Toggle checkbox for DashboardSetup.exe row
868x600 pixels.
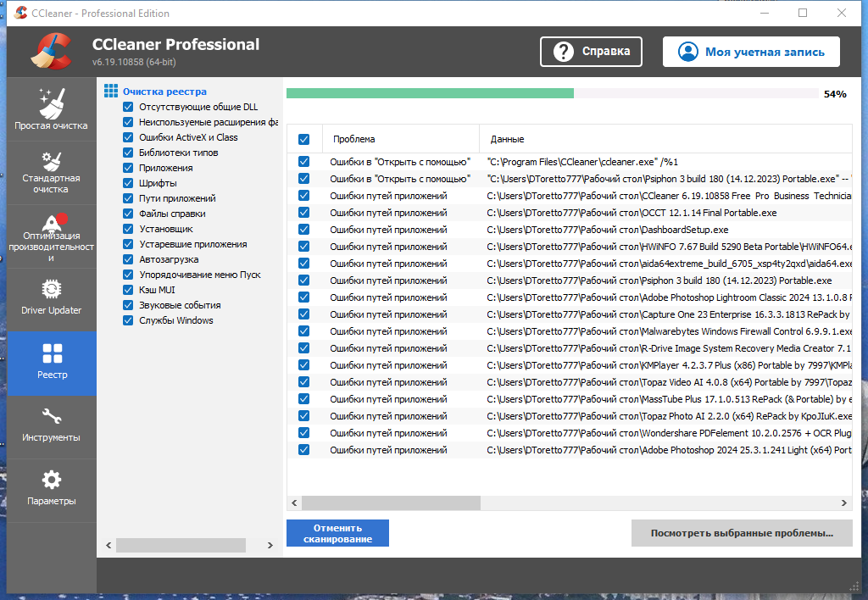click(304, 229)
